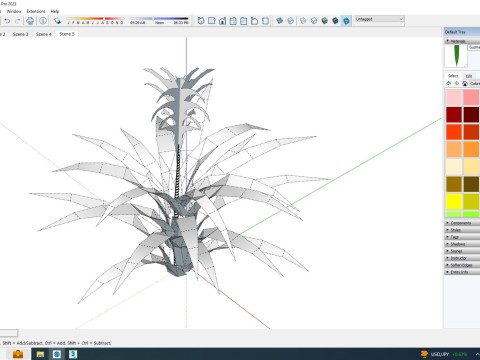The width and height of the screenshot is (480, 360).
Task: Click the material name input field
Action: (x=474, y=48)
